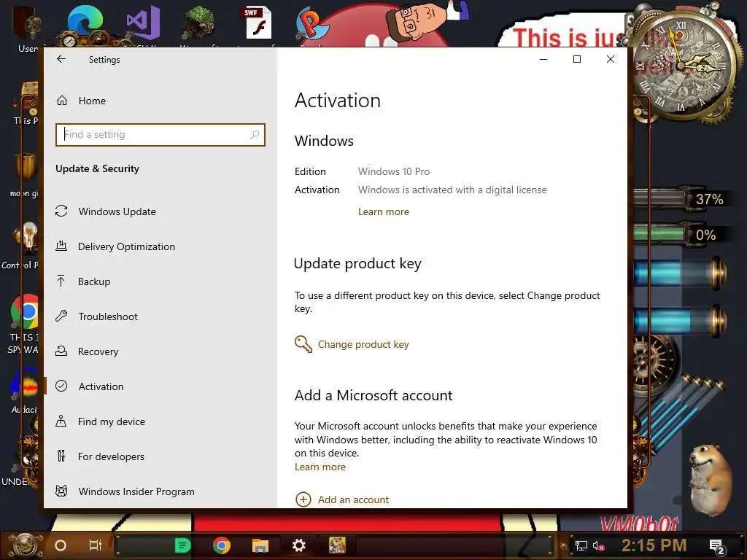Open the Recovery settings page
The width and height of the screenshot is (747, 560).
[160, 351]
